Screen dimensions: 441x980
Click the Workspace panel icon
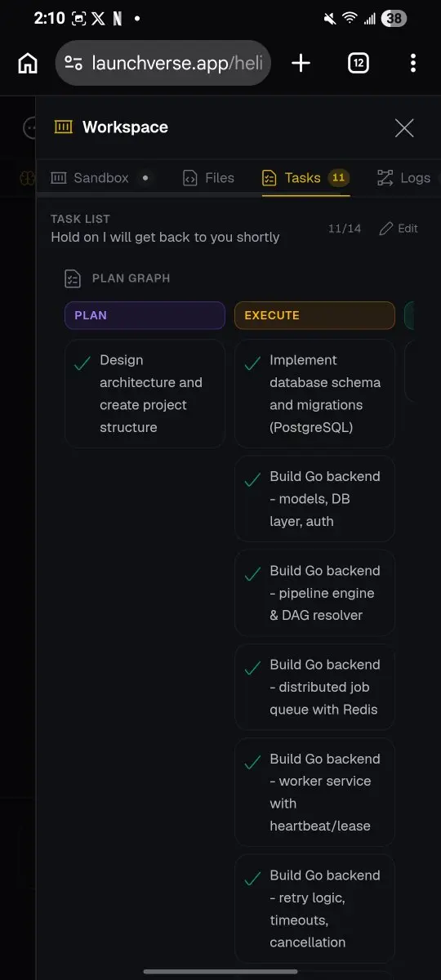pos(63,127)
